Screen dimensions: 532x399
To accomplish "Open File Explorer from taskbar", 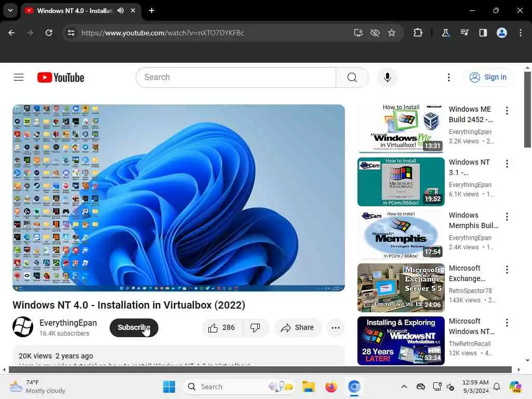I will [x=309, y=387].
